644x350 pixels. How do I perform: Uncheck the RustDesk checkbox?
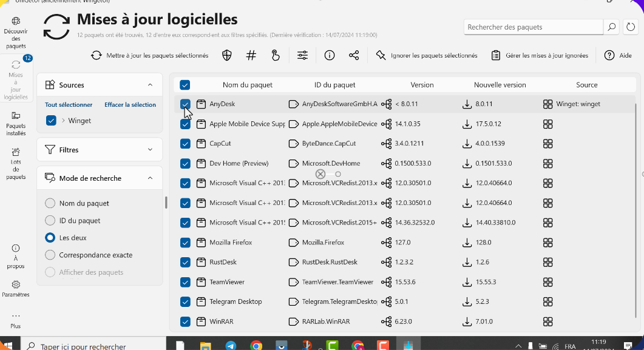pyautogui.click(x=185, y=262)
